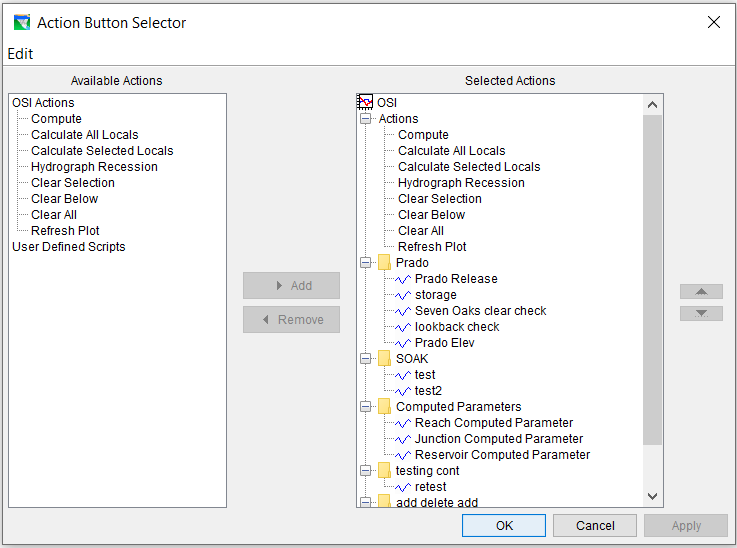Click the move-up arrow button

click(701, 291)
